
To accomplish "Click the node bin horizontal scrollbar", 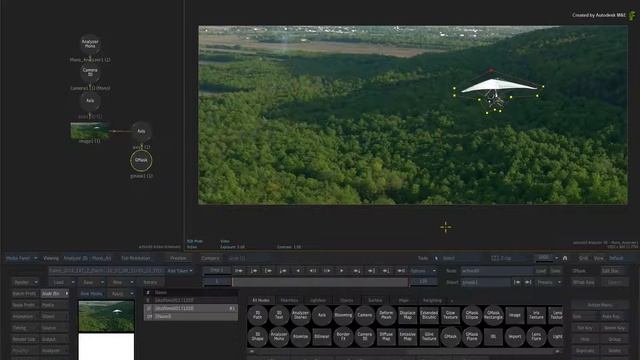I will [x=405, y=351].
